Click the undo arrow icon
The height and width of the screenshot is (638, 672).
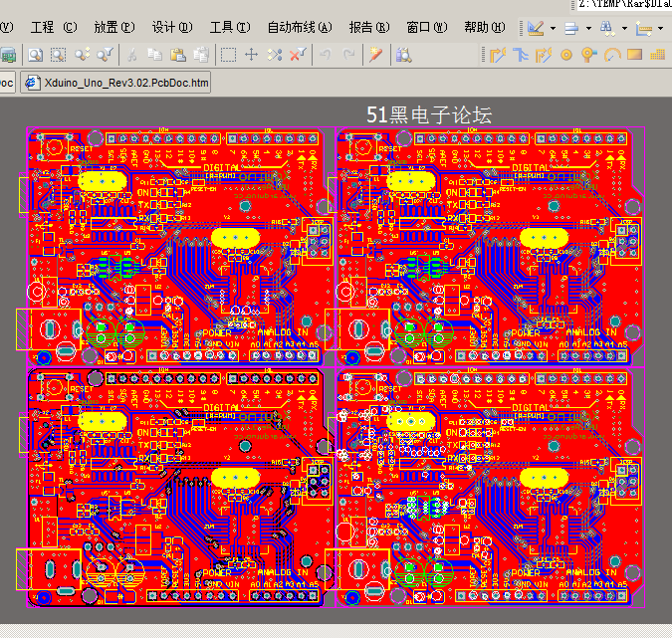[326, 55]
